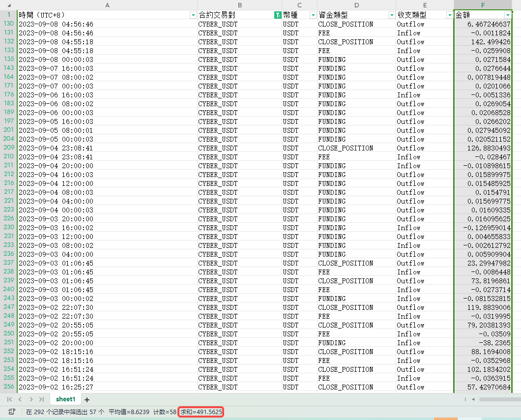This screenshot has height=420, width=521.
Task: Jump to the last sheet tab arrow
Action: coord(41,399)
